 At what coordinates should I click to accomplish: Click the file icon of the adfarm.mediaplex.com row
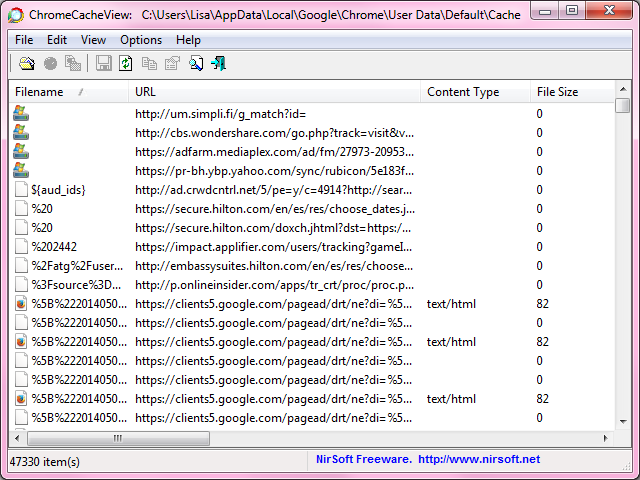21,151
